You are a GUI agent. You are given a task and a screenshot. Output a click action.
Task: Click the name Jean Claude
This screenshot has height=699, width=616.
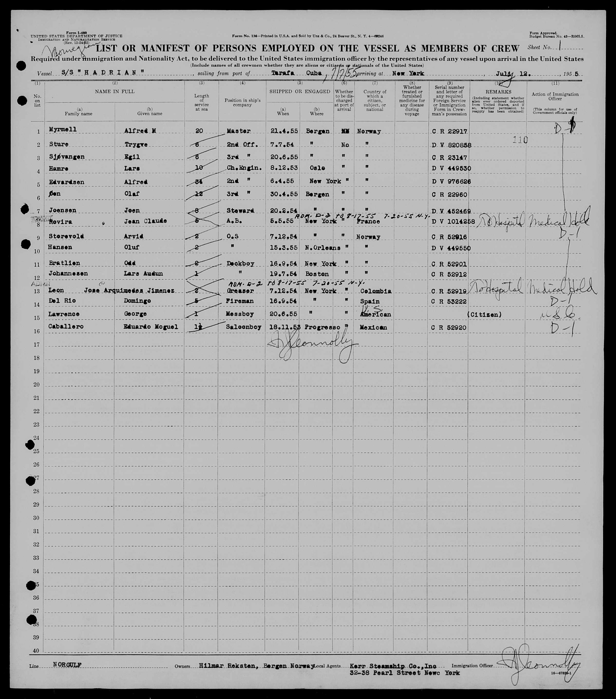pos(146,221)
